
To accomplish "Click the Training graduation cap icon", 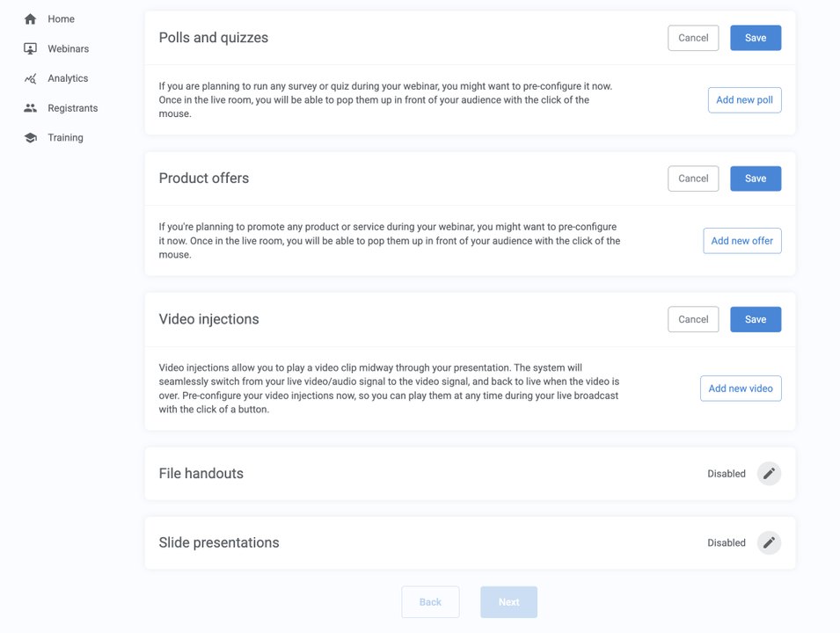I will click(31, 138).
